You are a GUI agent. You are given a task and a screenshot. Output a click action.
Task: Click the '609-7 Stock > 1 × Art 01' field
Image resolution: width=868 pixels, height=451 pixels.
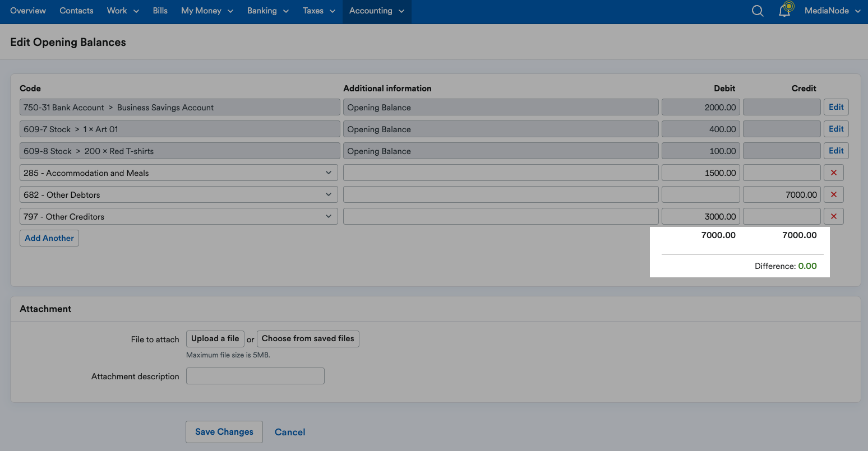[180, 129]
